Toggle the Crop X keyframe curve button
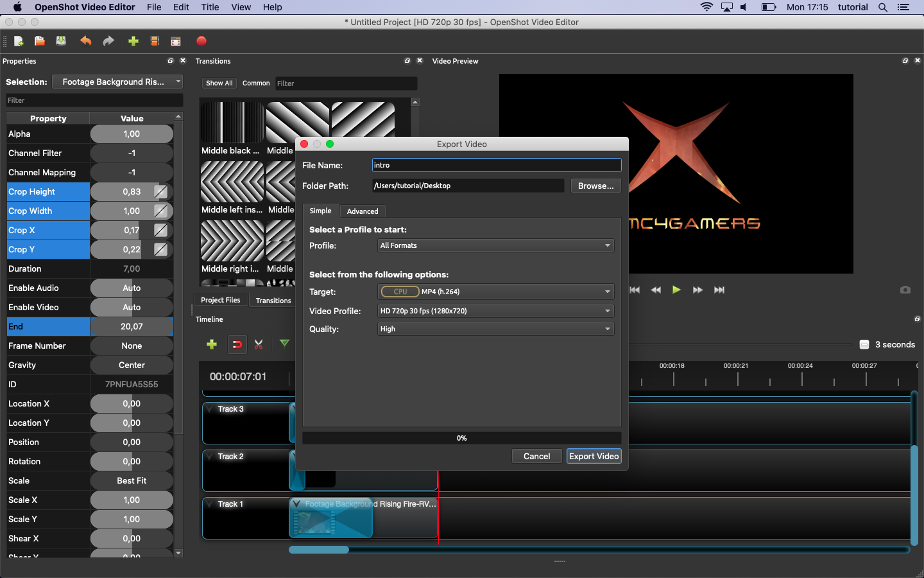 [161, 231]
